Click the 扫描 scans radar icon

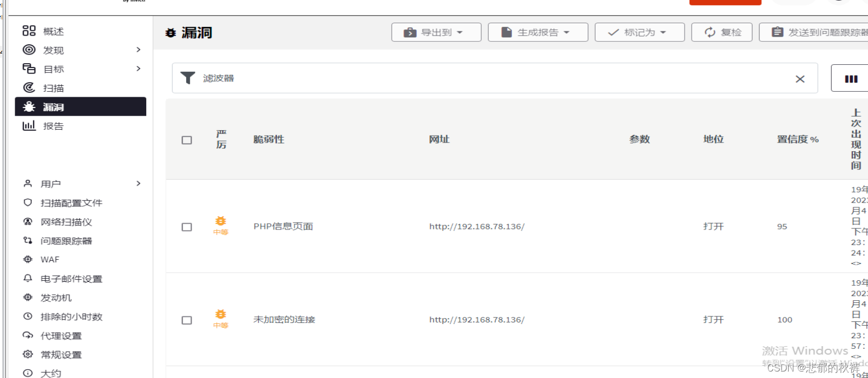pos(29,87)
